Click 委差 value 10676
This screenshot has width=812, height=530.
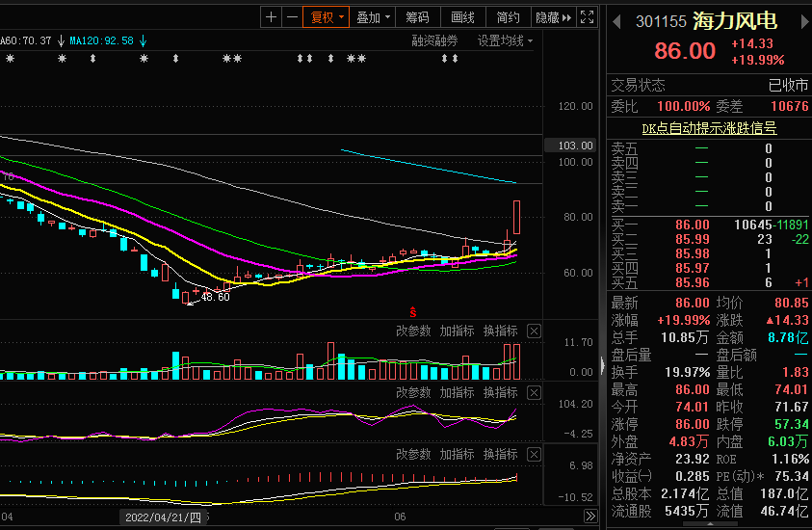click(789, 106)
